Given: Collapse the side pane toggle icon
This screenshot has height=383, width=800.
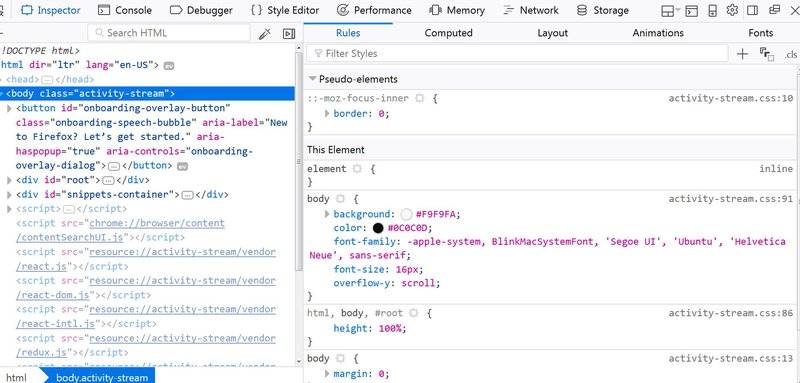Looking at the screenshot, I should pos(289,34).
